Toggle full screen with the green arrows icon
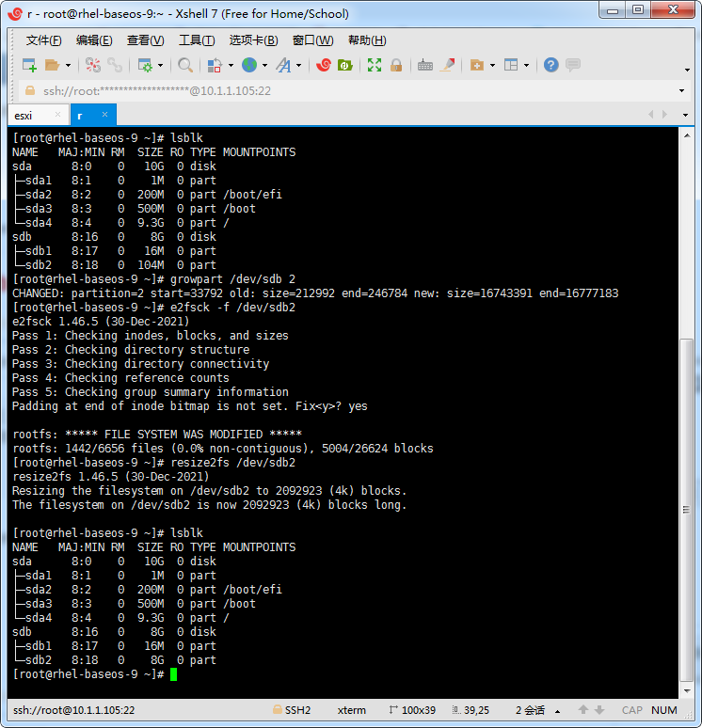The image size is (702, 728). (375, 65)
